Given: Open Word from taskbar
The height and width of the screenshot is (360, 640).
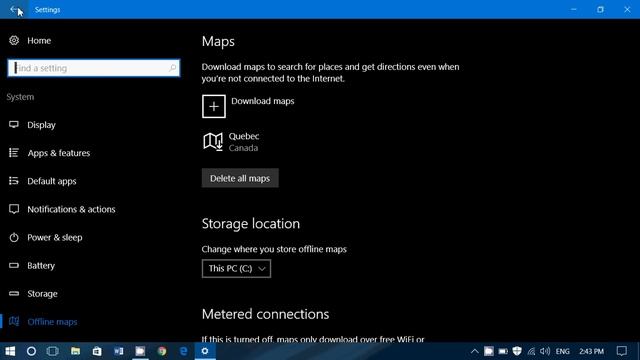Looking at the screenshot, I should [119, 351].
